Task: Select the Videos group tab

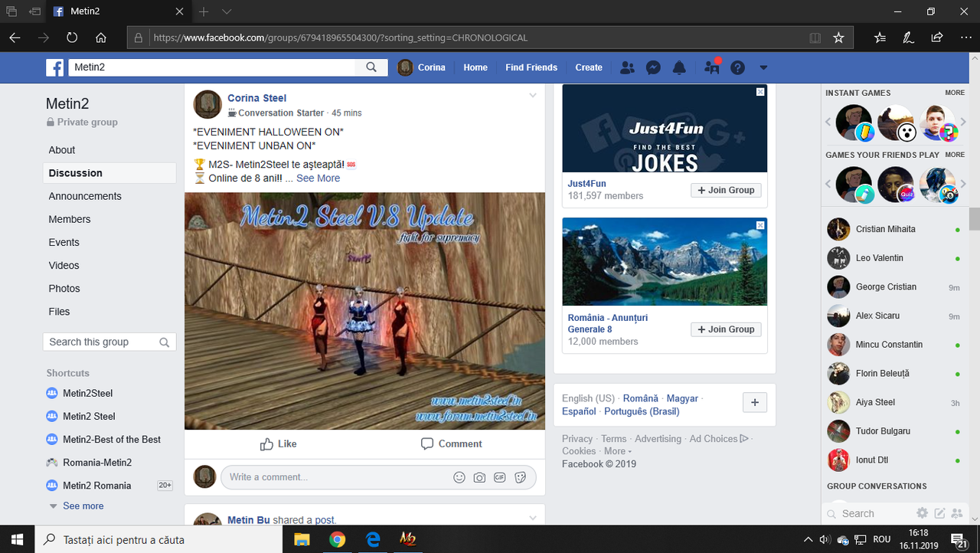Action: 109,265
